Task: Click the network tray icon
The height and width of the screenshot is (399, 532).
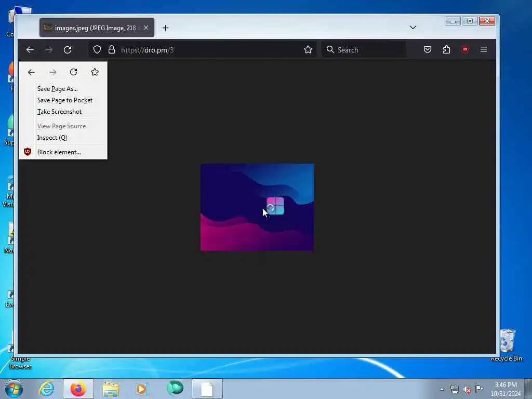Action: (455, 390)
